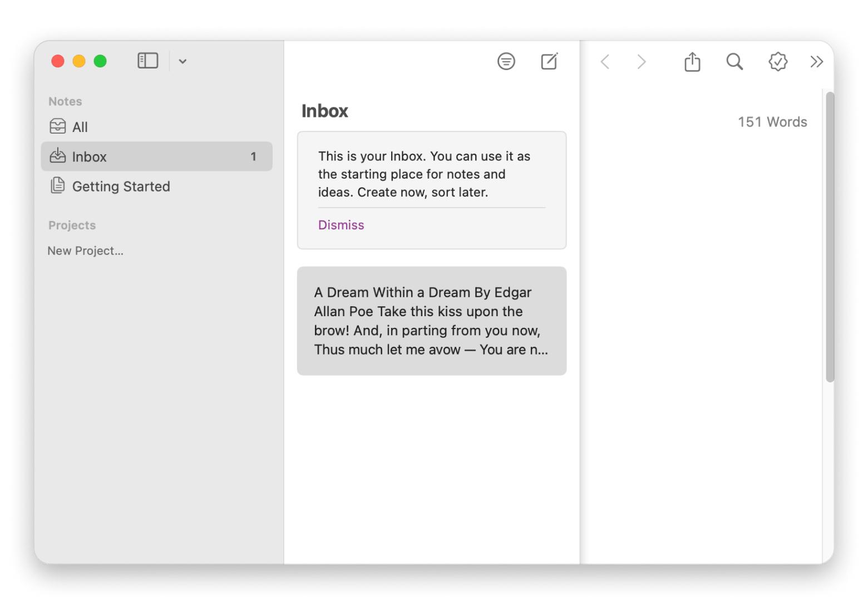Maximize the window with green button
This screenshot has height=609, width=868.
pos(100,61)
